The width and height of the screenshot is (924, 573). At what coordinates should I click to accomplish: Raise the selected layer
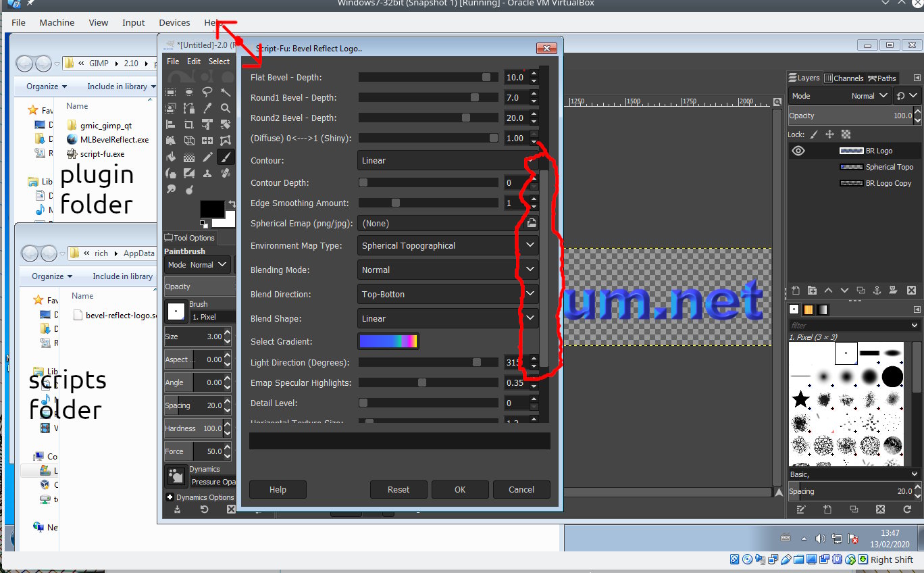click(829, 291)
